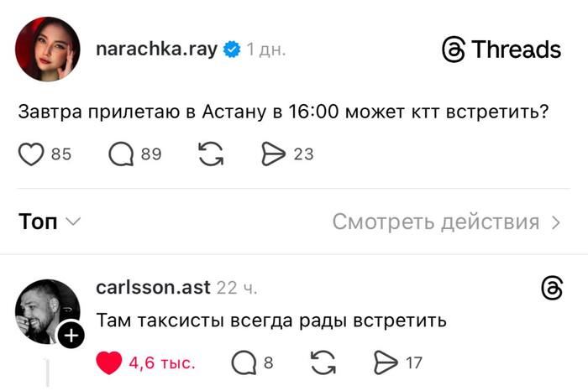Image resolution: width=588 pixels, height=391 pixels.
Task: Open the reply's 22 ч. timestamp
Action: (237, 288)
